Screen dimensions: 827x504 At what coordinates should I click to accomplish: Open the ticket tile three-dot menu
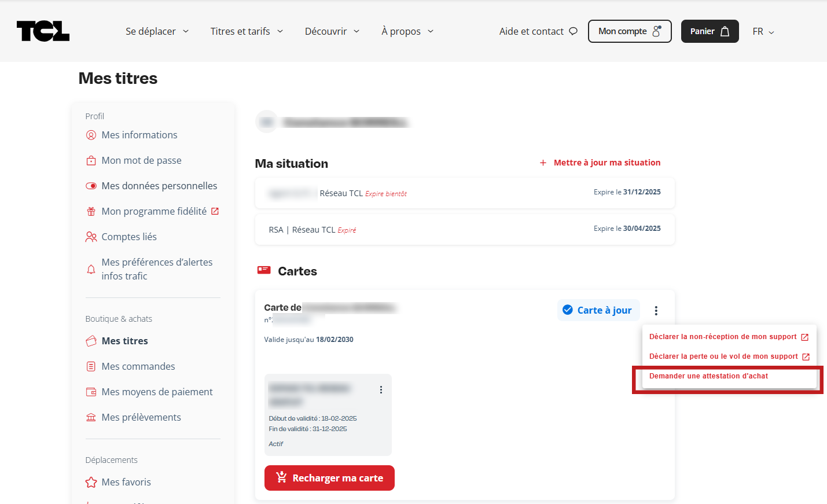pos(381,390)
